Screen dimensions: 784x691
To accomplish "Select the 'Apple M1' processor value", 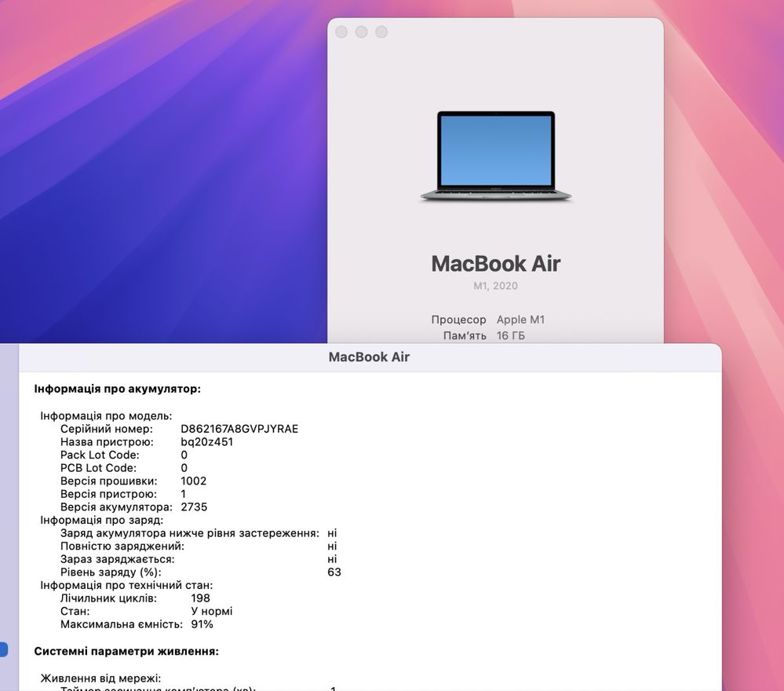I will 520,320.
